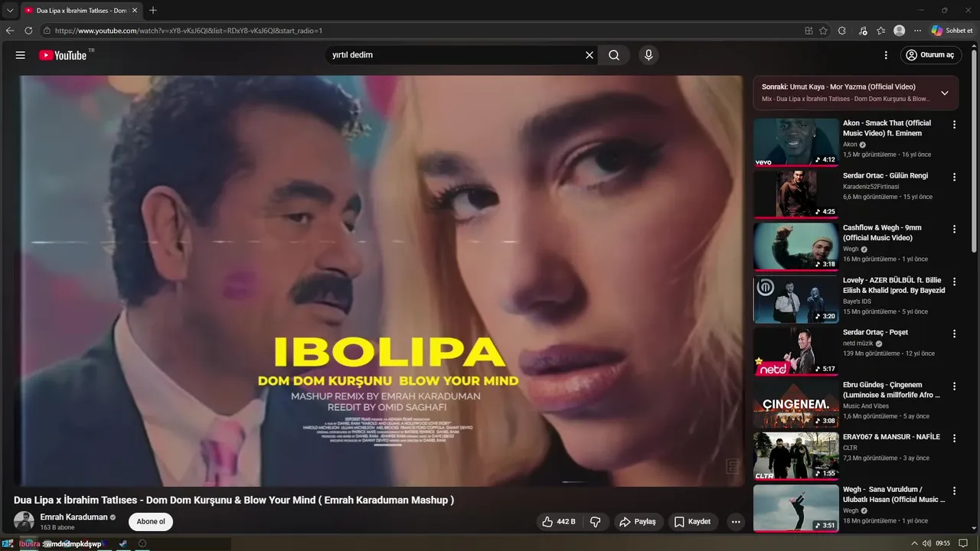Screen dimensions: 980x551
Task: Select the Dua Lipa x İbrahim Tatlıses tab
Action: (x=80, y=11)
